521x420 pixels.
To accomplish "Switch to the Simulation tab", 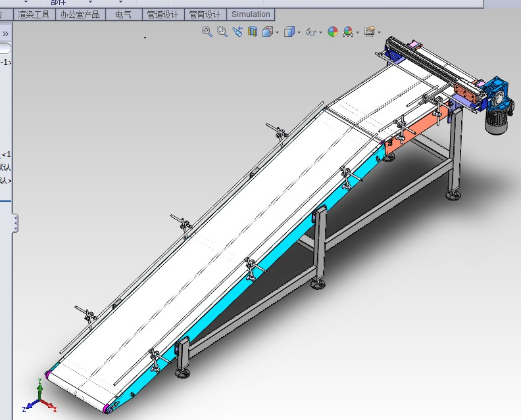I will pyautogui.click(x=251, y=14).
